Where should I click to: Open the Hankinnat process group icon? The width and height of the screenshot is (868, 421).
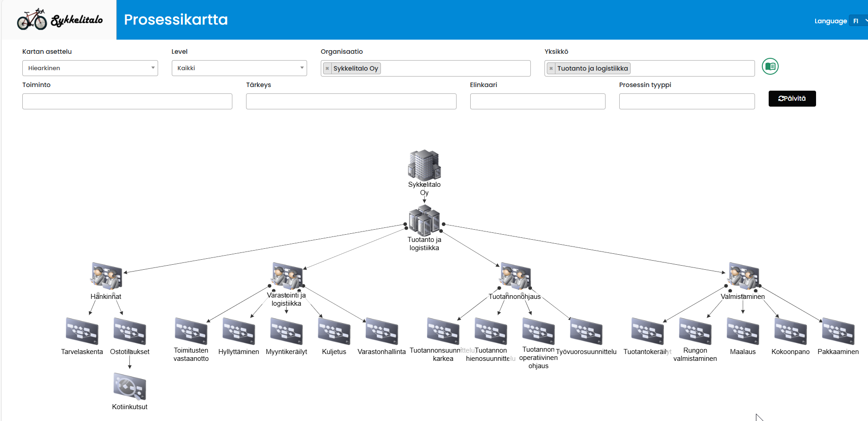click(x=106, y=277)
